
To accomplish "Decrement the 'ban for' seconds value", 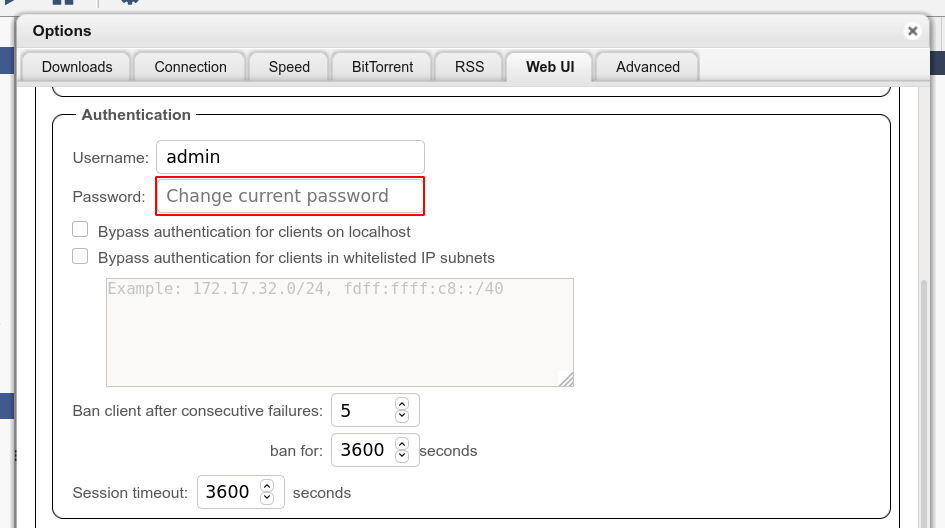I will (x=402, y=456).
